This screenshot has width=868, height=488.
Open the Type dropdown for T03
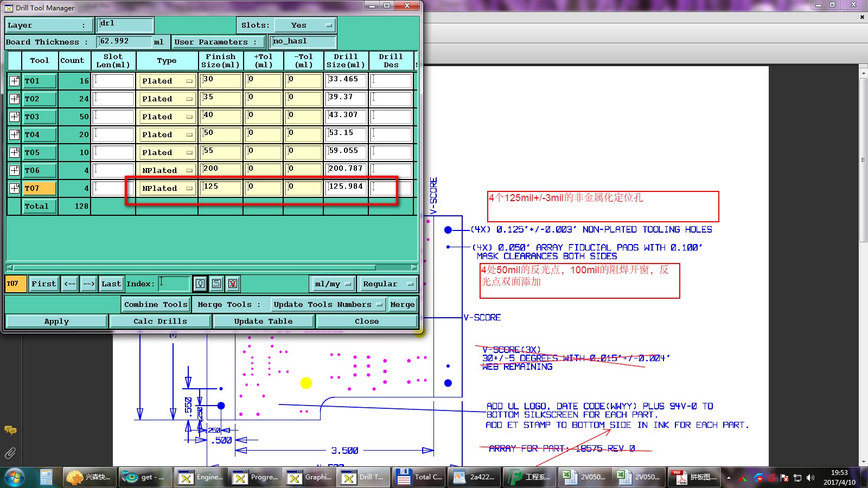tap(167, 117)
